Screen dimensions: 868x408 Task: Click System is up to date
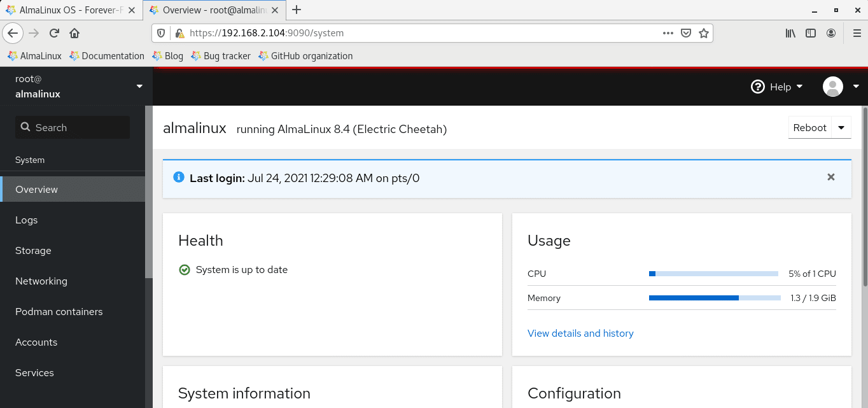click(242, 270)
